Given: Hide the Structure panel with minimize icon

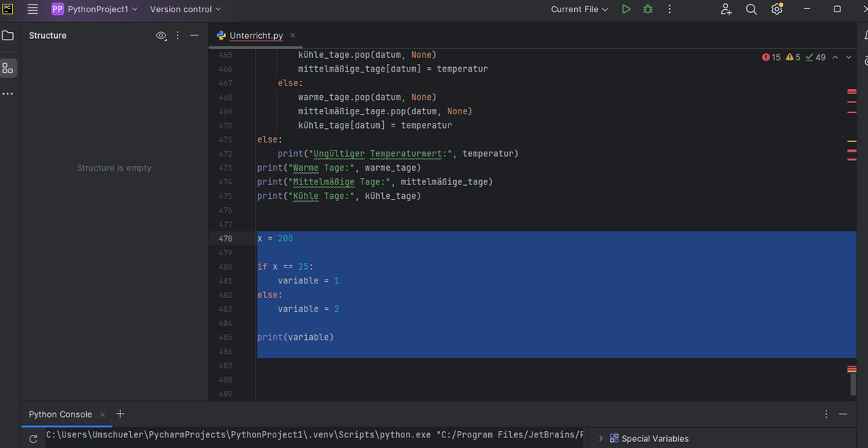Looking at the screenshot, I should click(194, 36).
